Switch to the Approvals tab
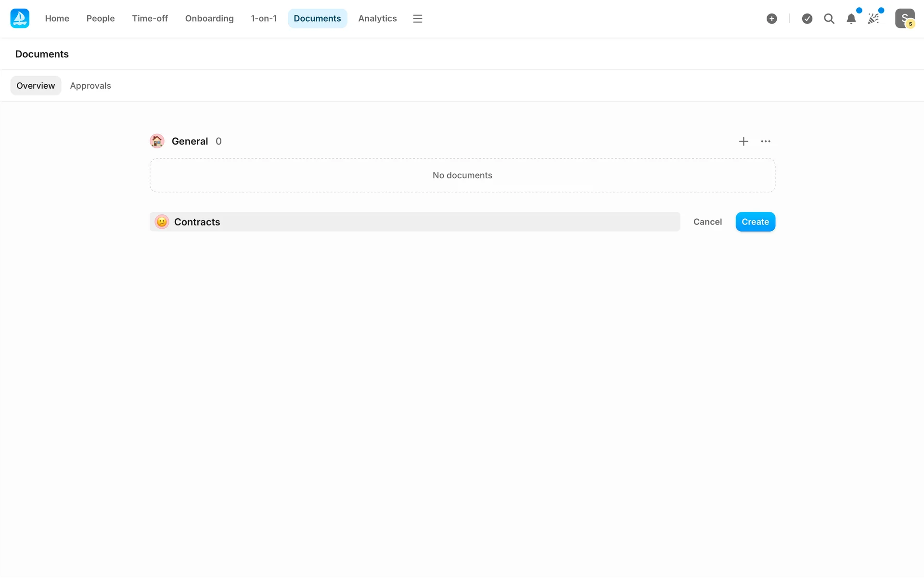The width and height of the screenshot is (924, 578). click(90, 86)
